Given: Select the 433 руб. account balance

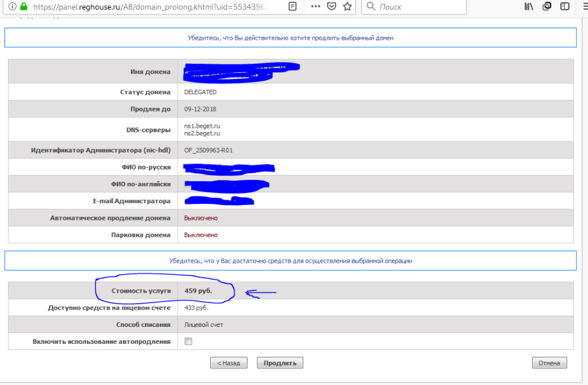Looking at the screenshot, I should click(x=196, y=308).
